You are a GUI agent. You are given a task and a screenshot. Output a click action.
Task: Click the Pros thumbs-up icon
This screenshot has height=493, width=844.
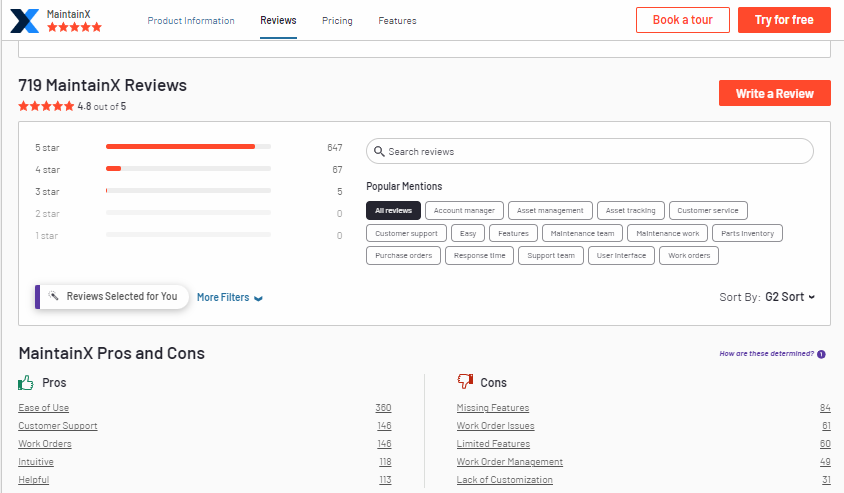pos(26,383)
